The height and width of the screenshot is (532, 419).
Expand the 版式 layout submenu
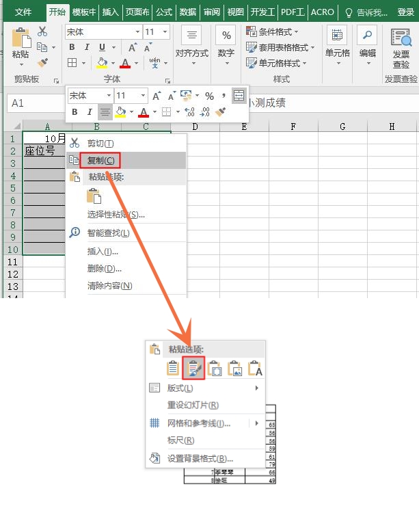[x=257, y=388]
